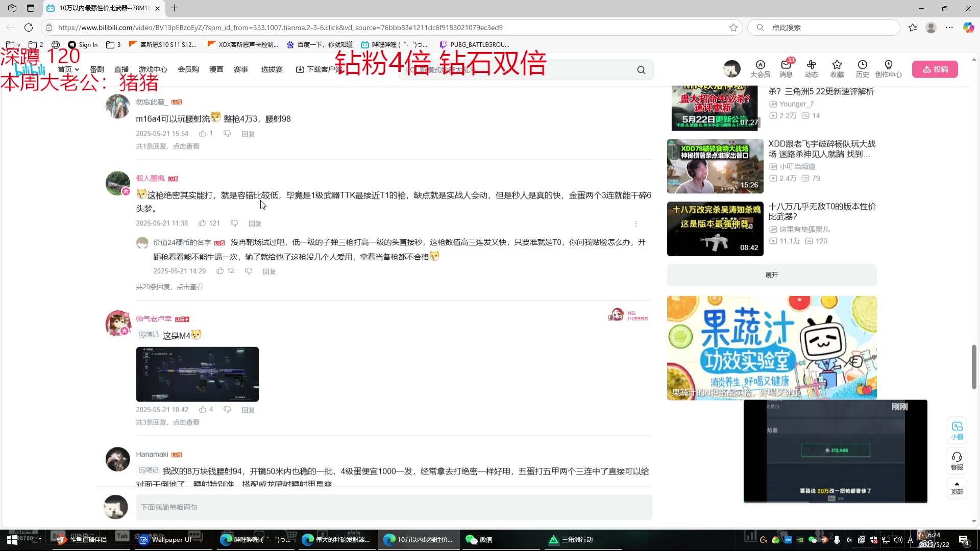Expand recommended videos with 展开 button
This screenshot has width=980, height=551.
(x=772, y=275)
